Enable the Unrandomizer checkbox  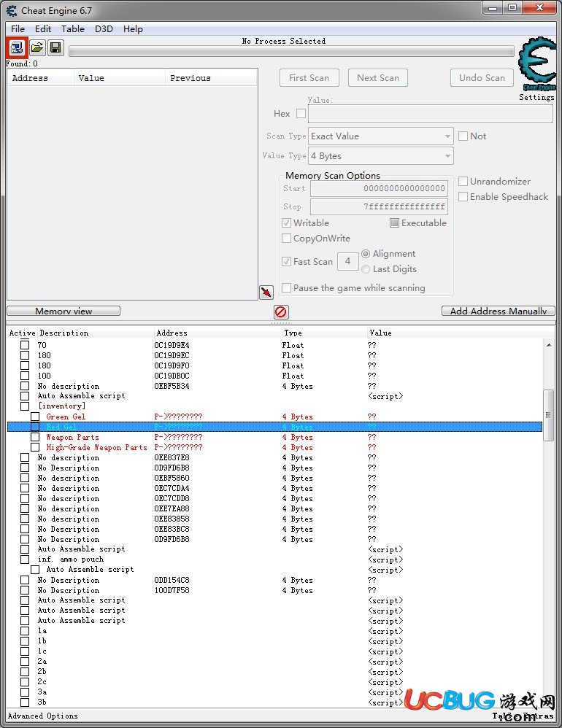463,181
